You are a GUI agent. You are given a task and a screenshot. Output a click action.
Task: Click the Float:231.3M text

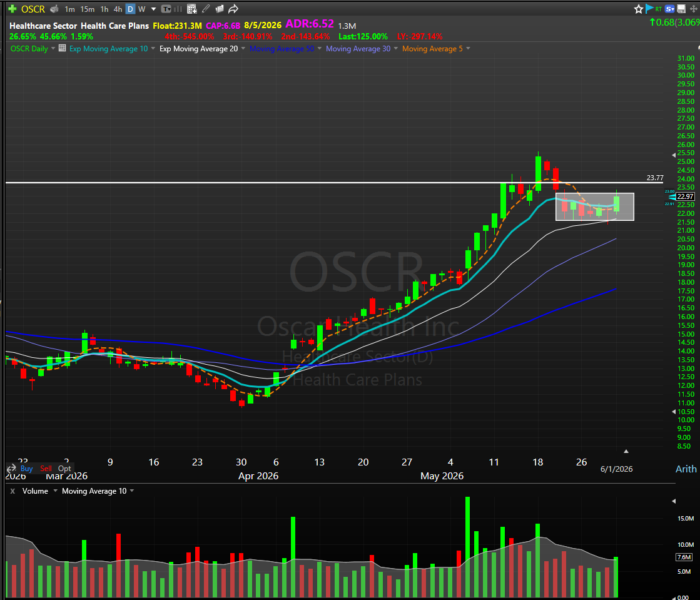pyautogui.click(x=177, y=26)
